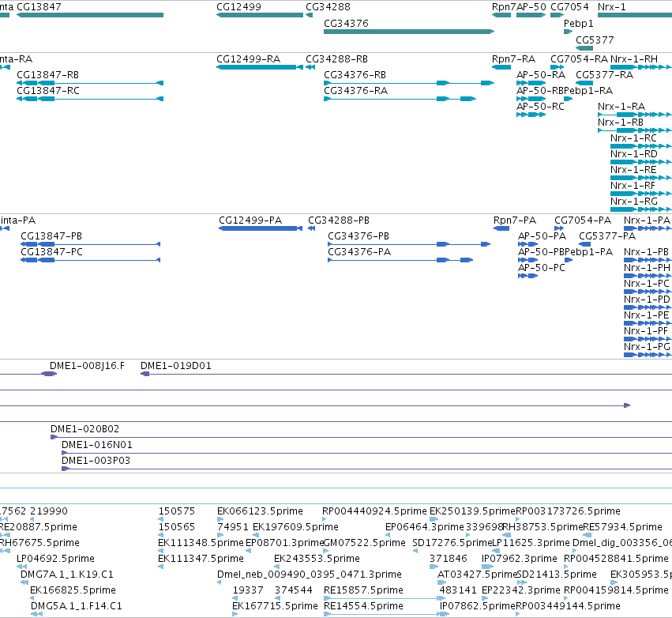
Task: Click EST label EK197609.5prime
Action: tap(295, 526)
